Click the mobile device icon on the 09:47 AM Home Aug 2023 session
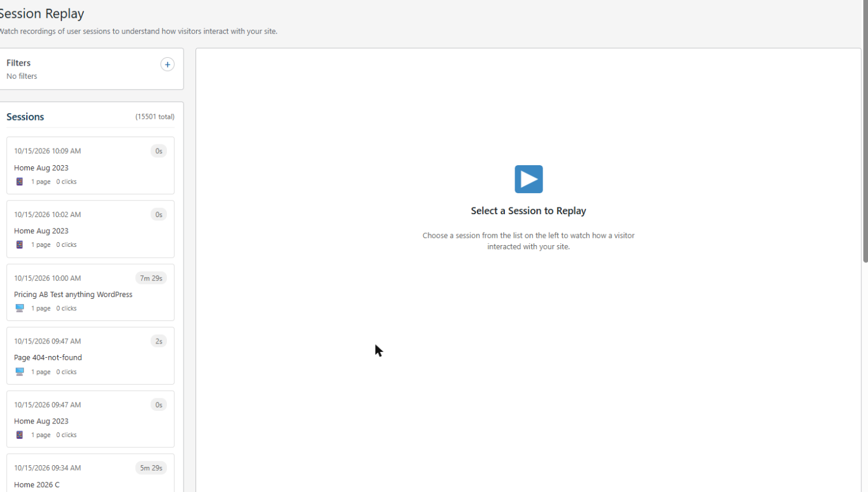This screenshot has width=868, height=492. (x=20, y=435)
